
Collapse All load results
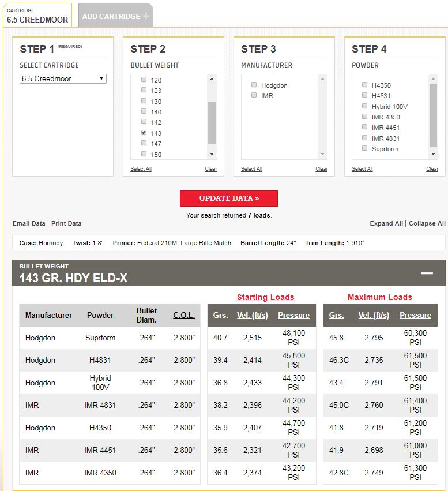427,223
